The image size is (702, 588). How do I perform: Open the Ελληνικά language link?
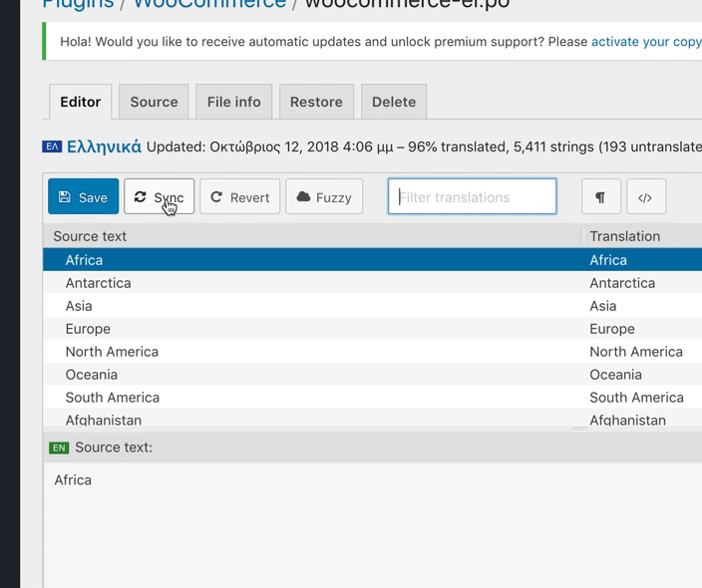pyautogui.click(x=104, y=147)
